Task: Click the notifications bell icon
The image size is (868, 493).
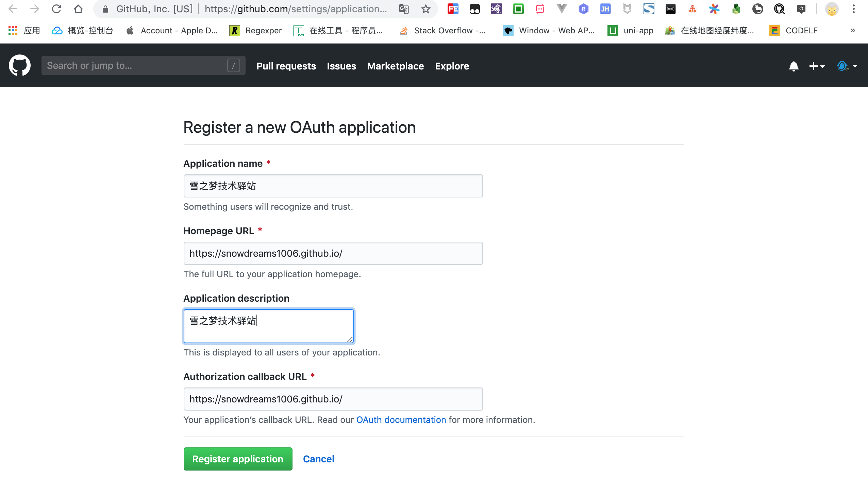Action: (x=794, y=66)
